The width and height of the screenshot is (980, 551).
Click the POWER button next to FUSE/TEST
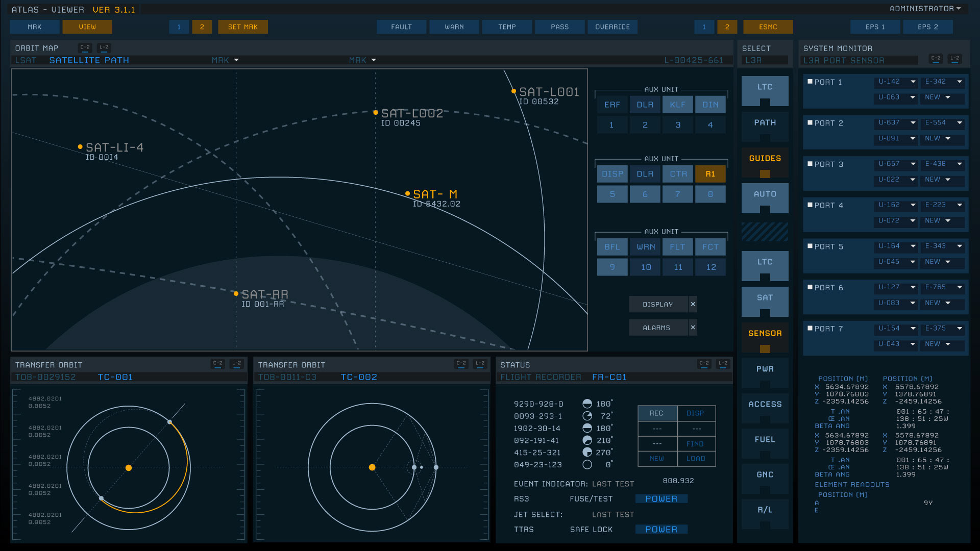661,499
